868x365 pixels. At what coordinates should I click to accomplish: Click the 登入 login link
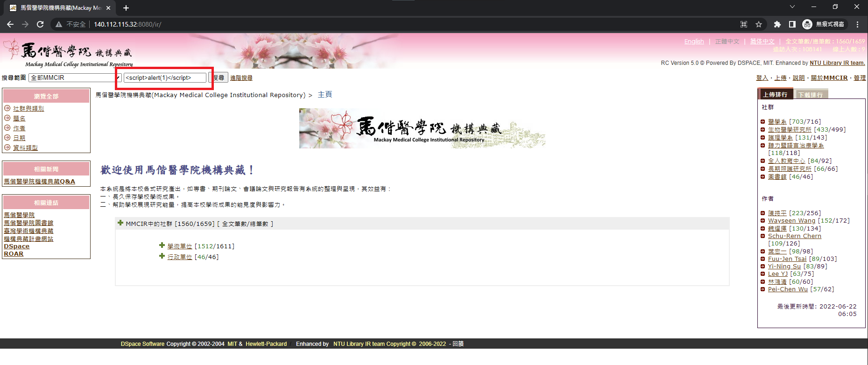[762, 78]
